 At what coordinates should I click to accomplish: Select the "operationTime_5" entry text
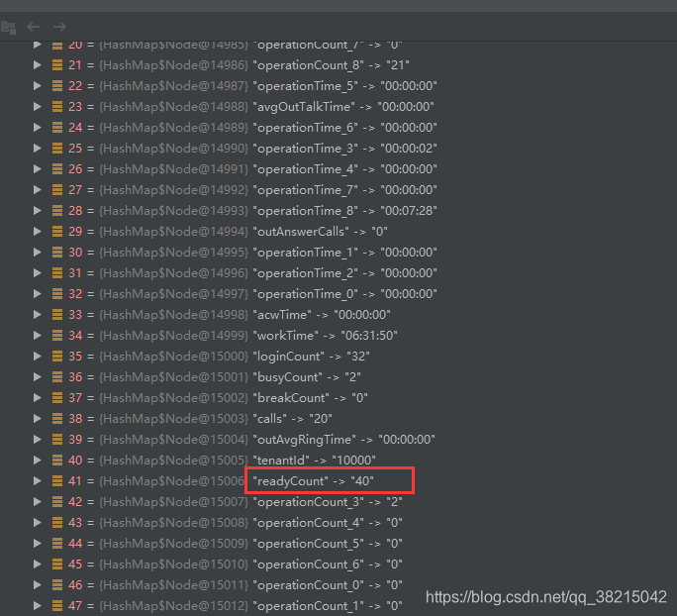pyautogui.click(x=345, y=86)
